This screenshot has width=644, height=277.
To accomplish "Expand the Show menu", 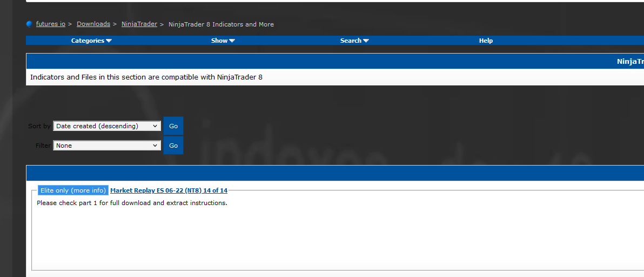I will [x=223, y=41].
